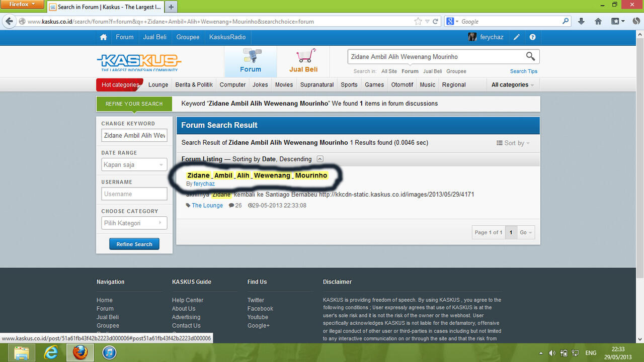Open the URL history dropdown arrow
Screen dimensions: 644x362
coord(427,22)
